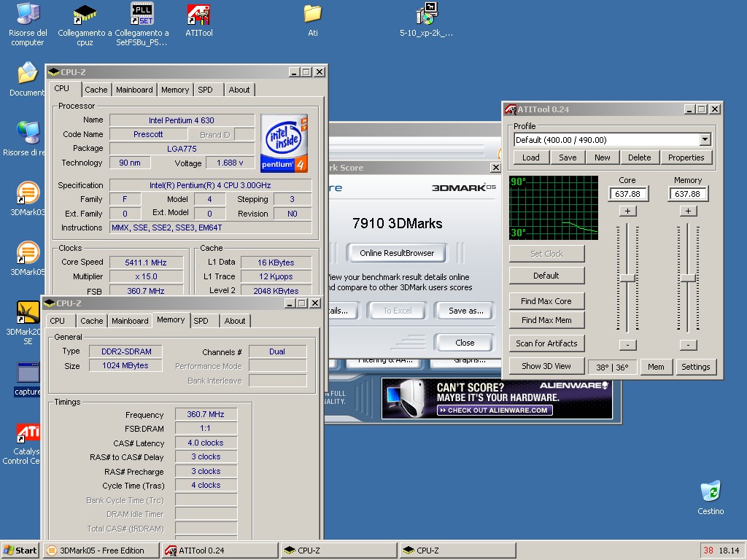Open the Cache tab in CPU-Z processor window
Image resolution: width=747 pixels, height=560 pixels.
pyautogui.click(x=96, y=90)
